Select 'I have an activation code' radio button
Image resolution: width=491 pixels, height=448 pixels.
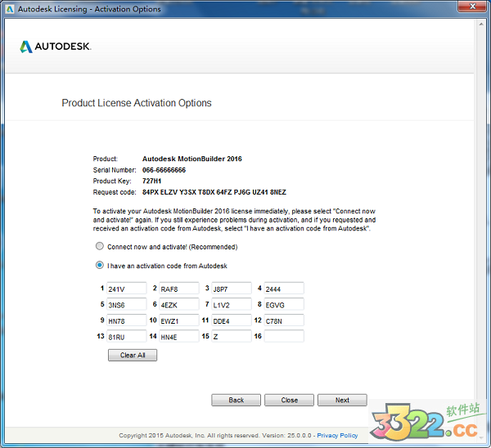click(x=100, y=266)
